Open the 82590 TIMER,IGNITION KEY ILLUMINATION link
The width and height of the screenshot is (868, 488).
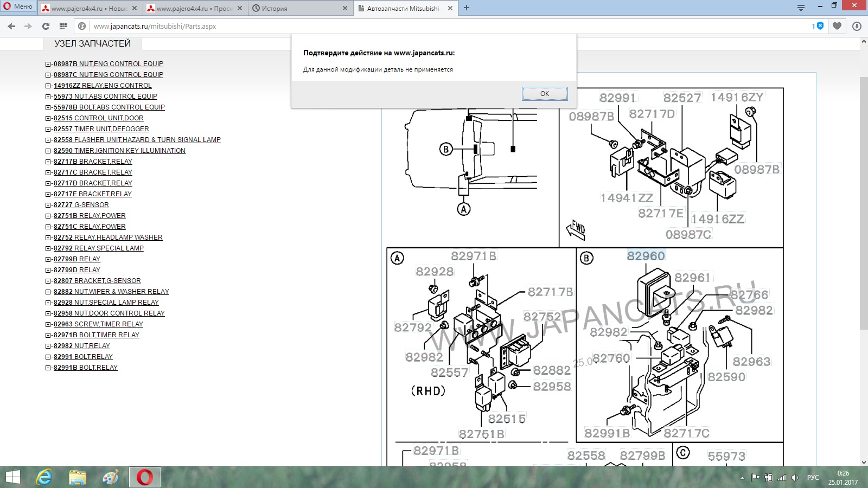coord(119,151)
